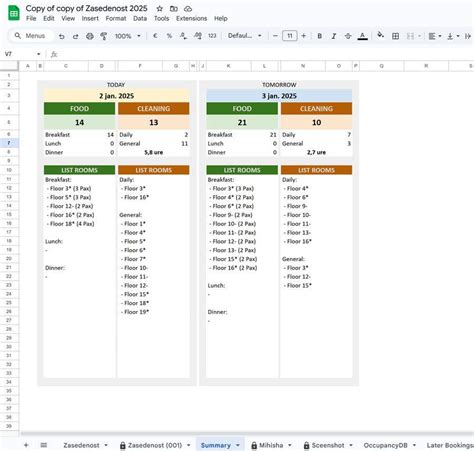
Task: Toggle italic formatting
Action: [334, 36]
